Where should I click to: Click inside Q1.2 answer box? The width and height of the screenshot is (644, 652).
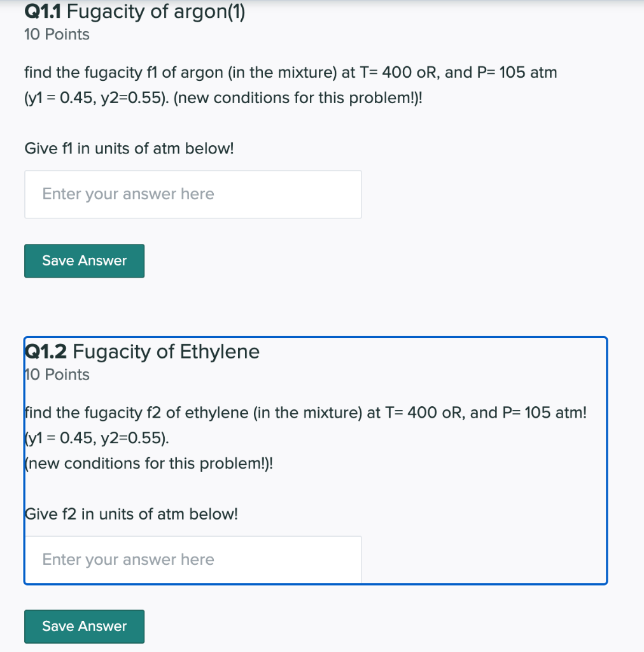193,559
